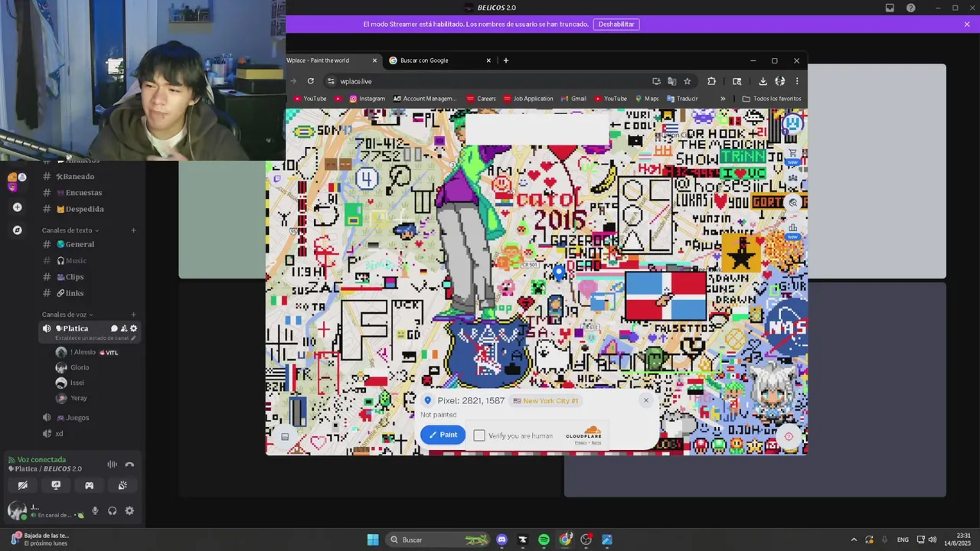Viewport: 980px width, 551px height.
Task: Mute microphone in user panel
Action: [95, 510]
